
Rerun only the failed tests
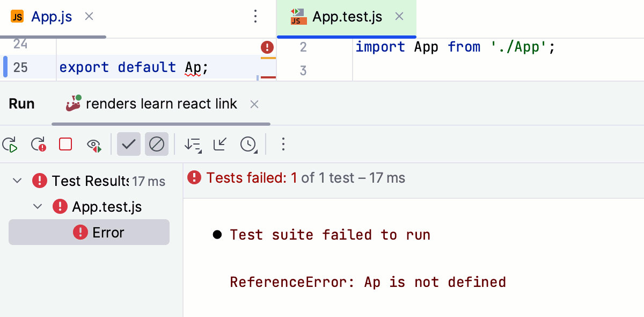coord(38,144)
